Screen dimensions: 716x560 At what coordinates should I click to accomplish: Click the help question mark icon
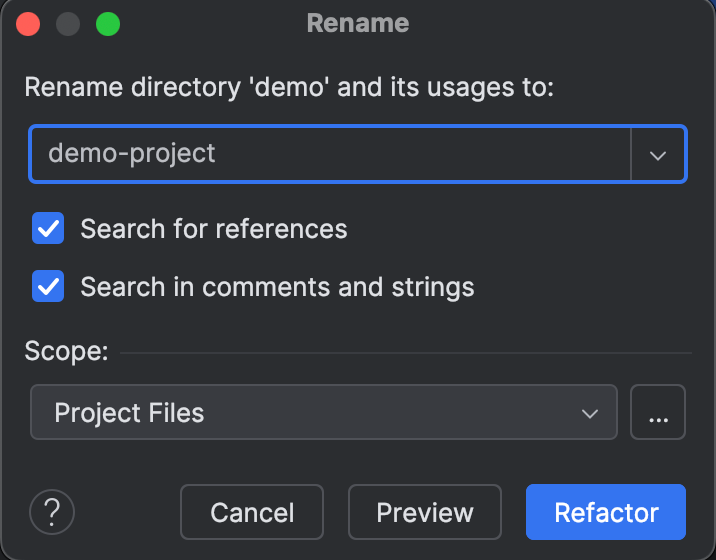pos(52,513)
